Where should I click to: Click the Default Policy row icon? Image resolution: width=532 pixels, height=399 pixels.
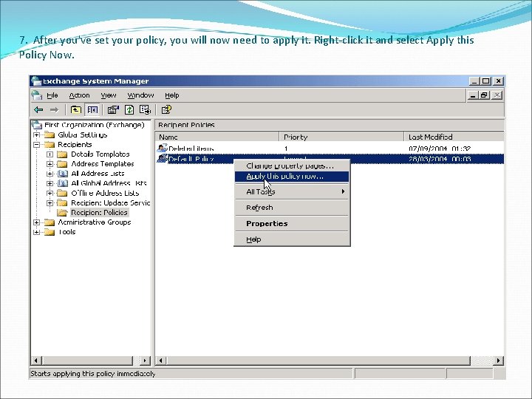163,159
